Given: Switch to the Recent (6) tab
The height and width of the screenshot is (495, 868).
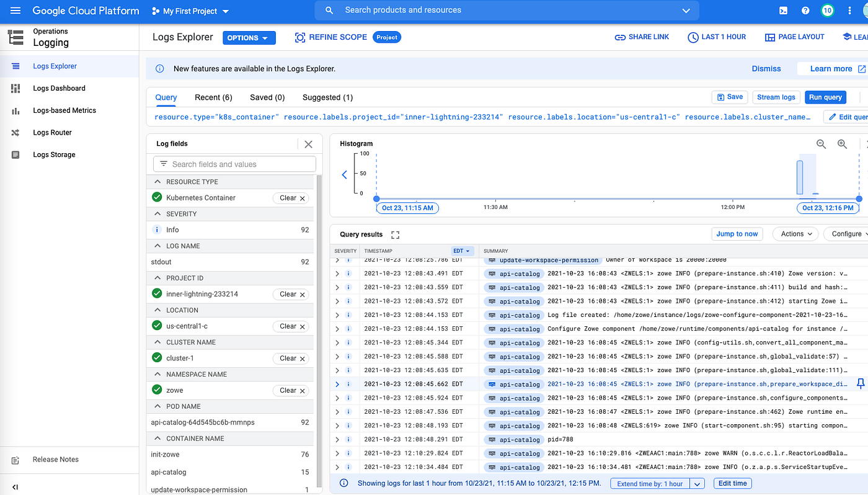Looking at the screenshot, I should pos(213,97).
